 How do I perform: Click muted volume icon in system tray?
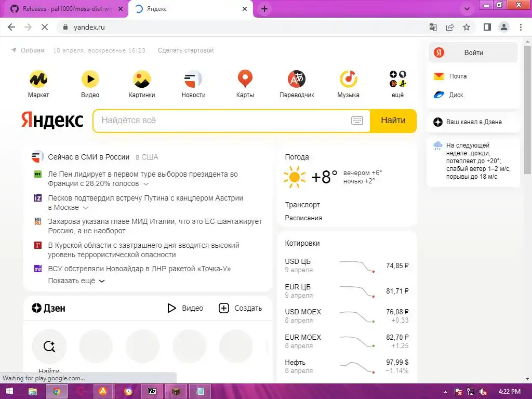coord(484,392)
